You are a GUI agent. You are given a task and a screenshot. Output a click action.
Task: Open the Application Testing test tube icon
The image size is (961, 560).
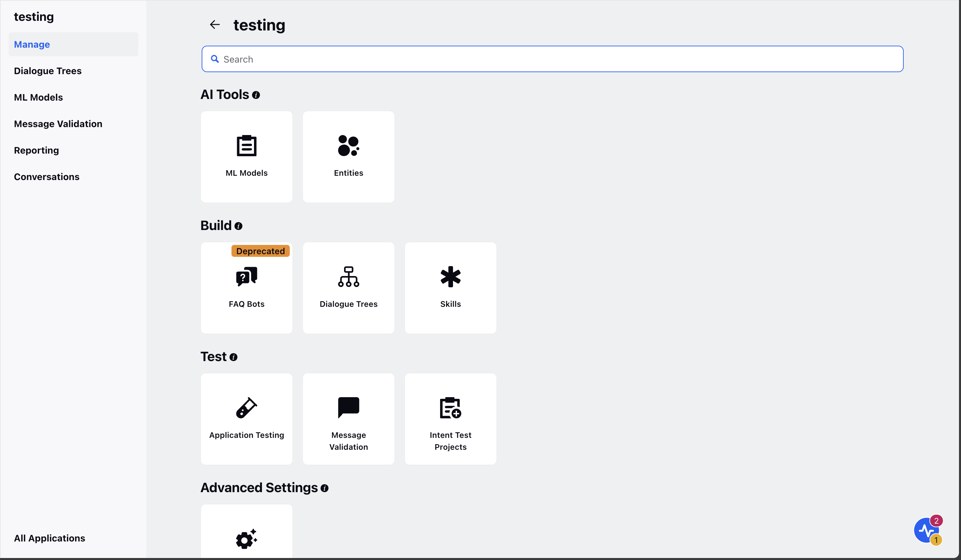point(247,408)
